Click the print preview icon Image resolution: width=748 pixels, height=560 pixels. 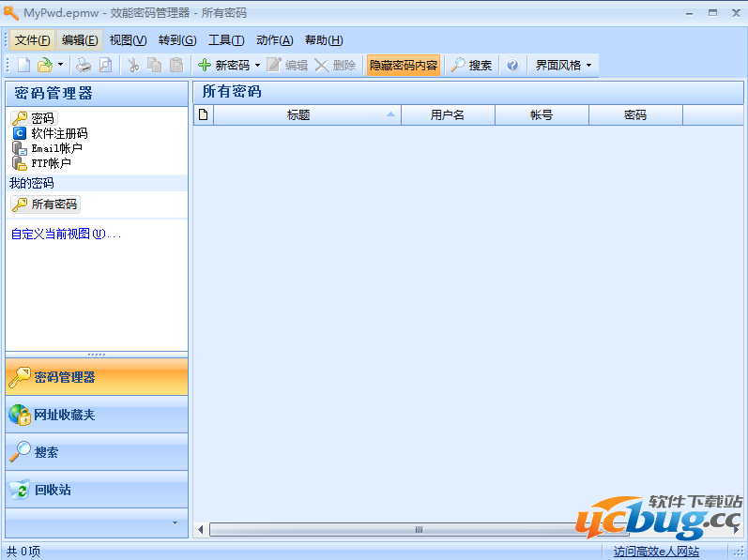point(105,65)
